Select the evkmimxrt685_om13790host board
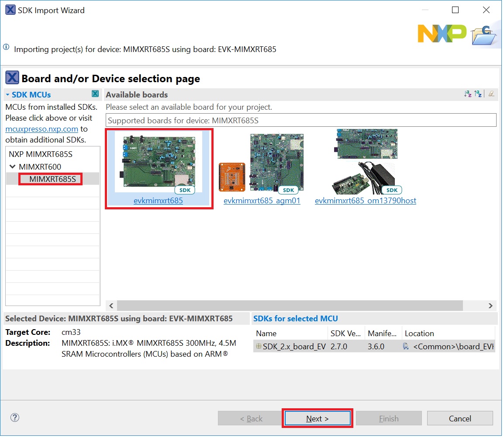Screen dimensions: 504x438 pyautogui.click(x=365, y=166)
